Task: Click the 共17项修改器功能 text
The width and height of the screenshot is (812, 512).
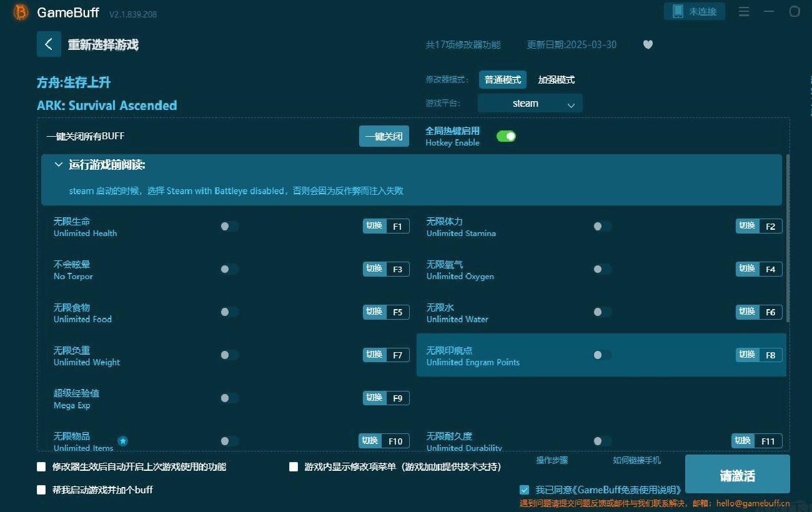Action: 463,45
